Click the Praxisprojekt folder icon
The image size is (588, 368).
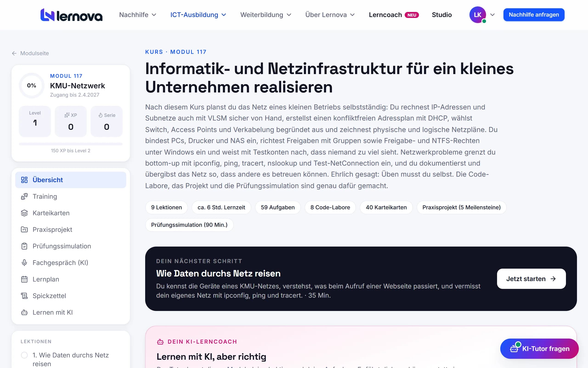click(24, 230)
